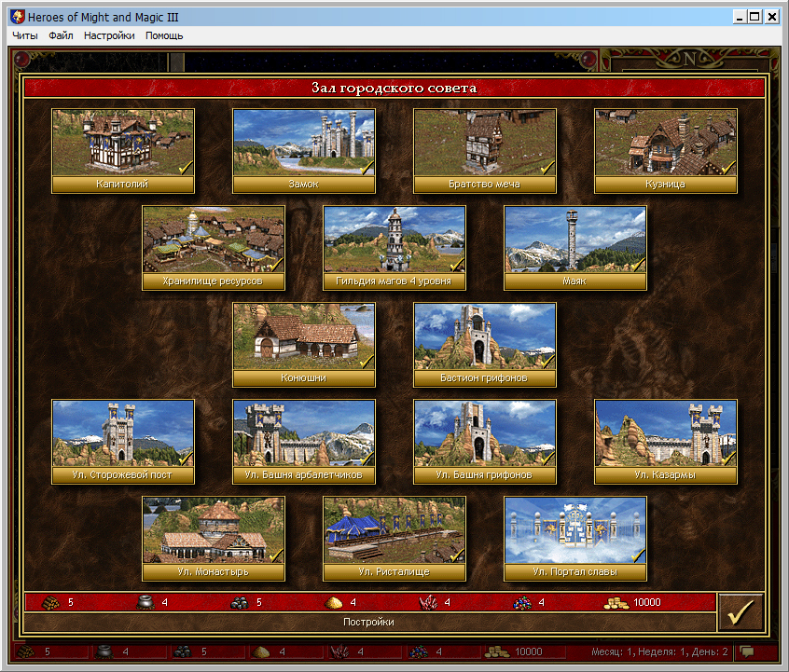789x672 pixels.
Task: Click the Конюшни label bar
Action: pos(304,378)
